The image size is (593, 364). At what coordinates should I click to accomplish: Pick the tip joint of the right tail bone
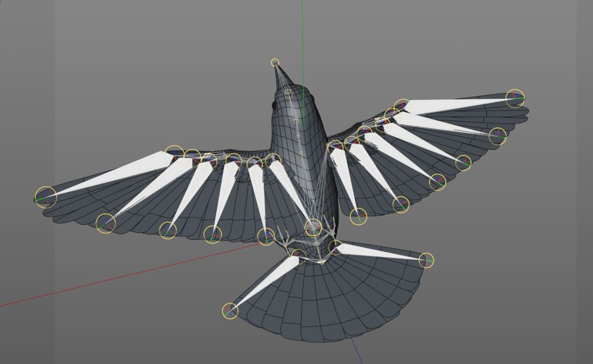point(426,260)
